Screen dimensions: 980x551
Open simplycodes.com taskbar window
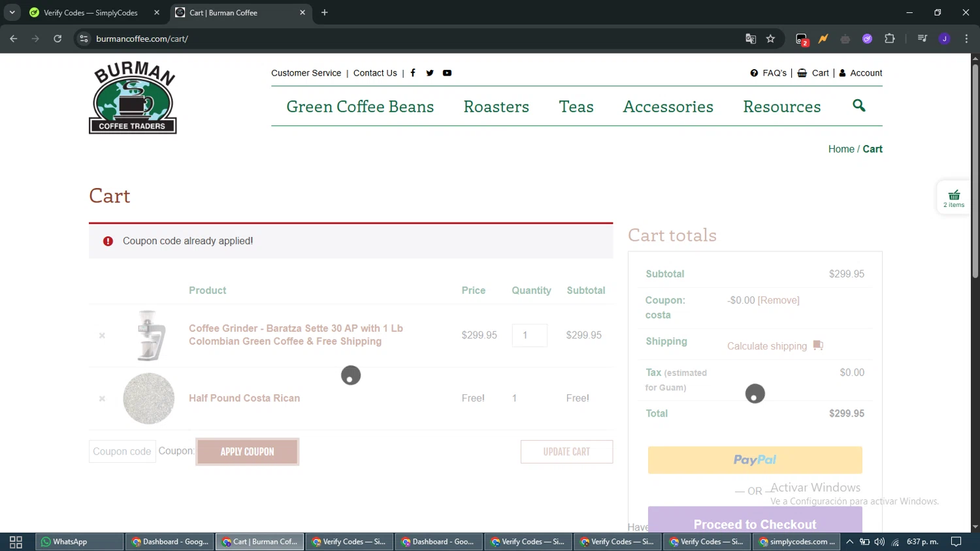coord(796,542)
